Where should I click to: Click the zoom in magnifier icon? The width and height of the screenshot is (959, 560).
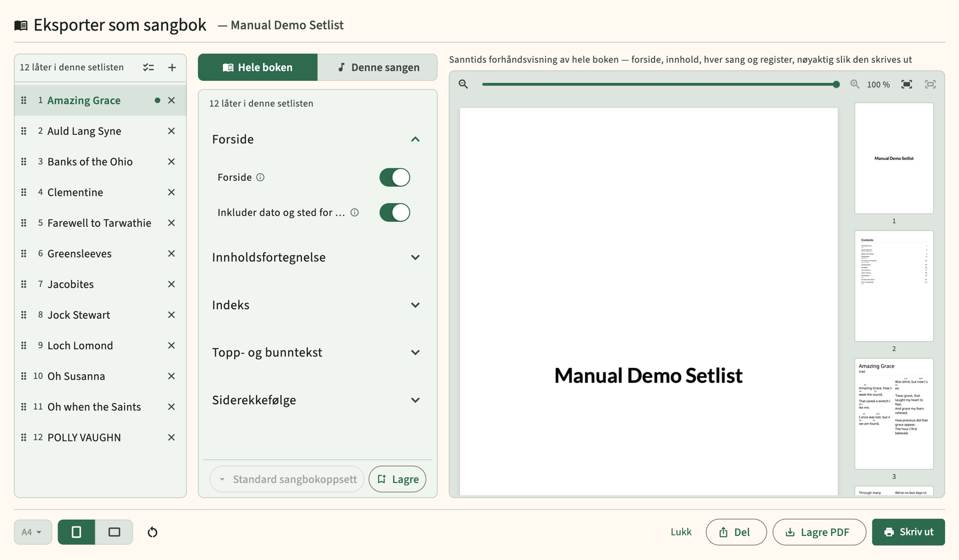click(x=855, y=84)
